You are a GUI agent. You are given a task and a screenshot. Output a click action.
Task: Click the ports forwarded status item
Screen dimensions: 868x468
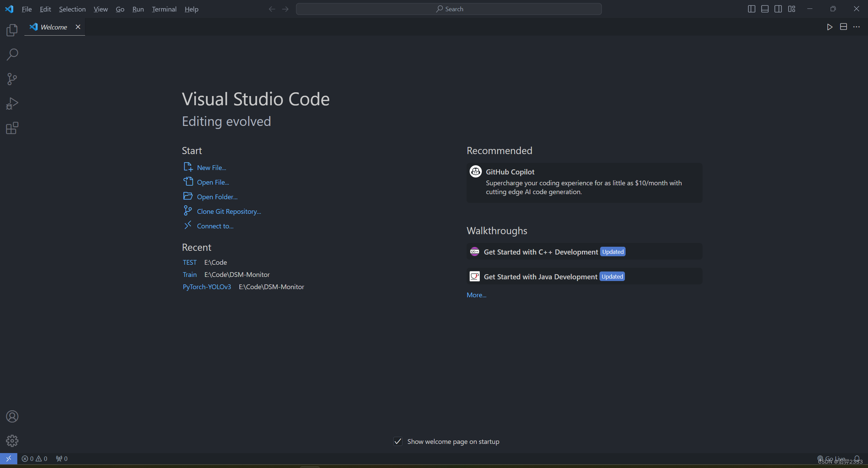(62, 458)
